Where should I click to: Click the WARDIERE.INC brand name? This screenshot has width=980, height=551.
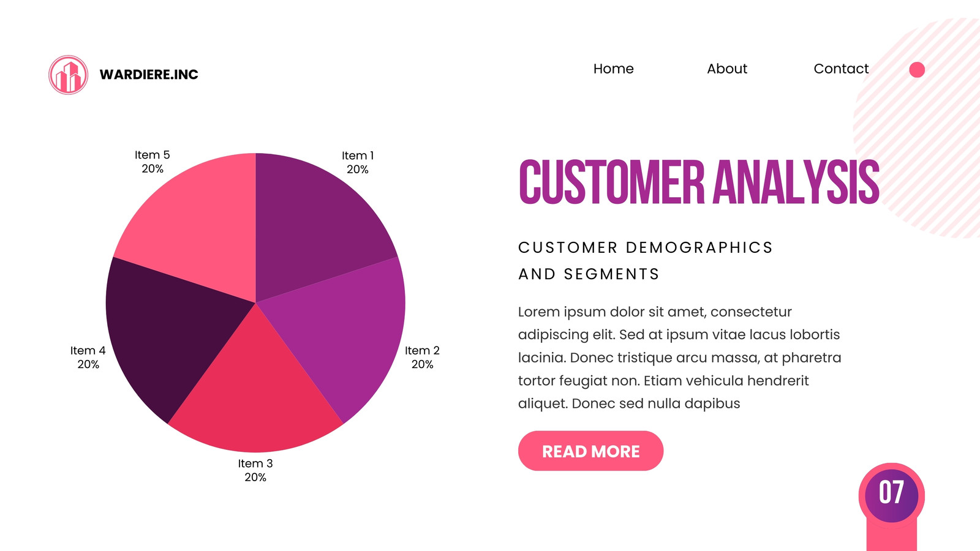[149, 75]
